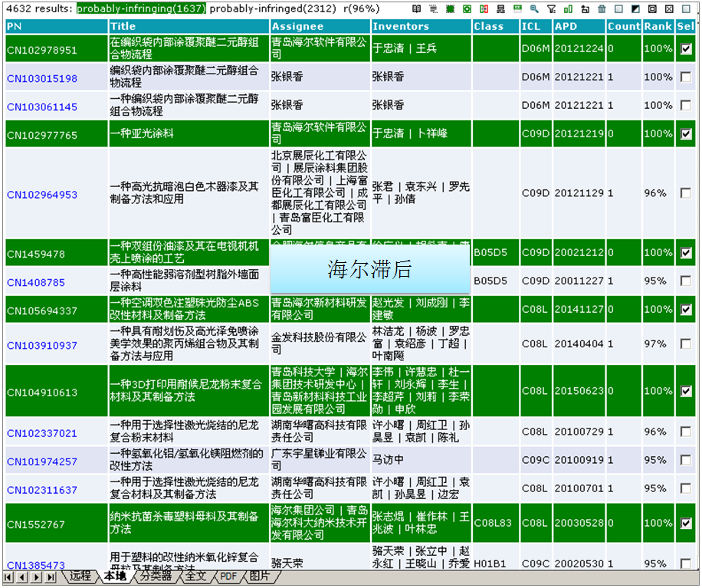Uncheck the Sel box for CN104910613

(686, 391)
